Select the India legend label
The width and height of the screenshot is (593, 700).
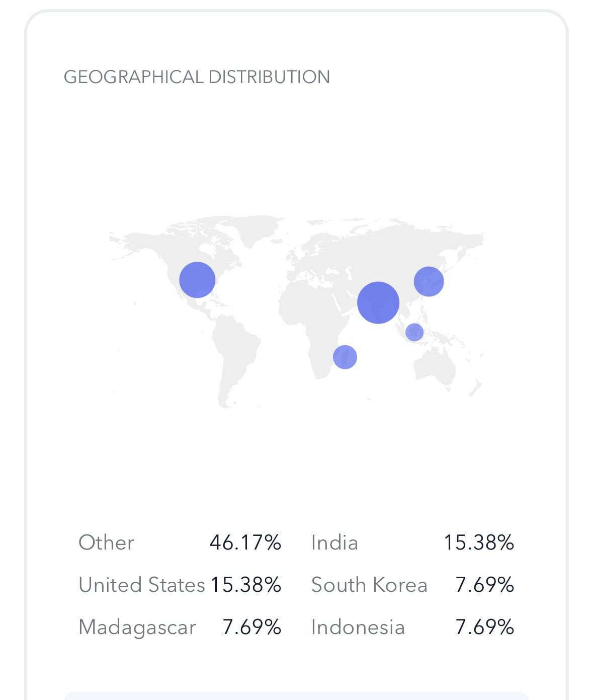coord(334,542)
